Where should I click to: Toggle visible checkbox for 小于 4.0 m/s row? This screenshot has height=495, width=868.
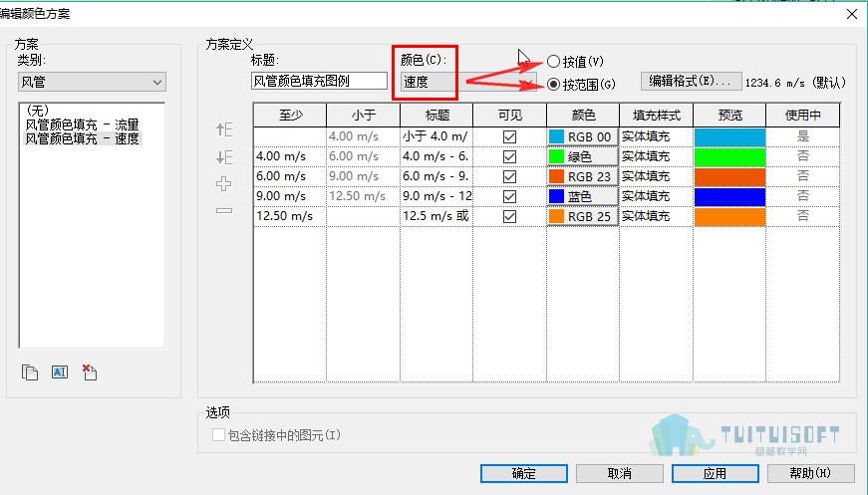pyautogui.click(x=510, y=136)
